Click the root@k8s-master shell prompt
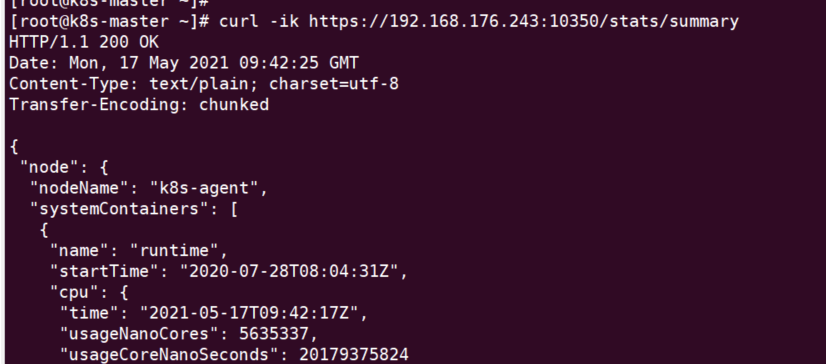The height and width of the screenshot is (364, 826). [111, 22]
